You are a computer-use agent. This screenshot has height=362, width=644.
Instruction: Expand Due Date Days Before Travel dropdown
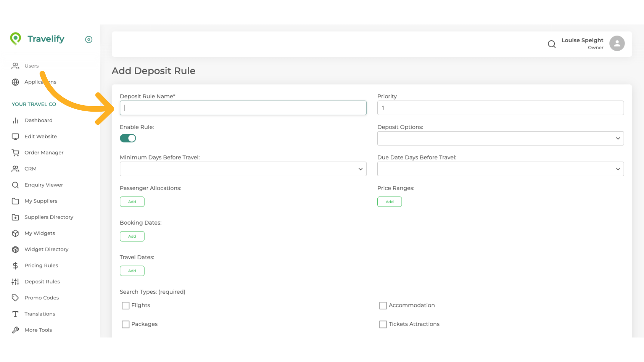tap(500, 169)
